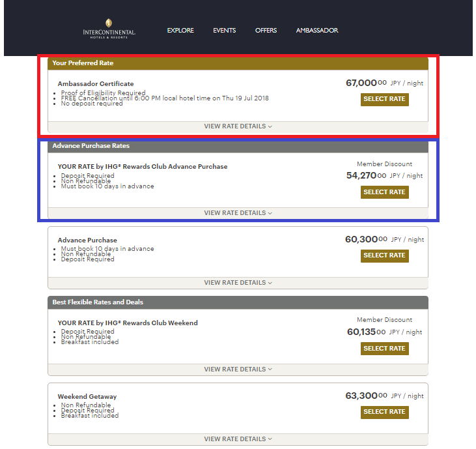Choose the 54,270 JPY Rewards Club Advance Purchase rate
The image size is (476, 449).
click(x=384, y=192)
